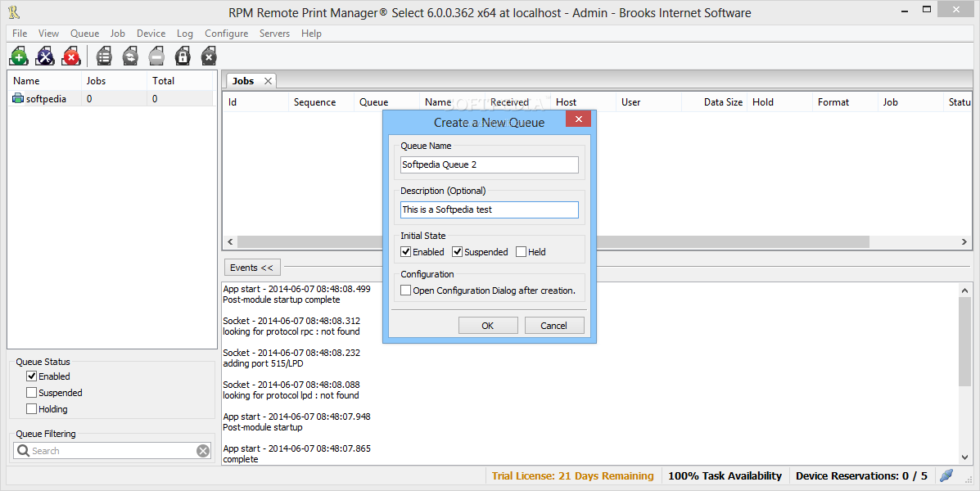Open queue settings with the wrench icon
This screenshot has width=980, height=491.
point(45,56)
